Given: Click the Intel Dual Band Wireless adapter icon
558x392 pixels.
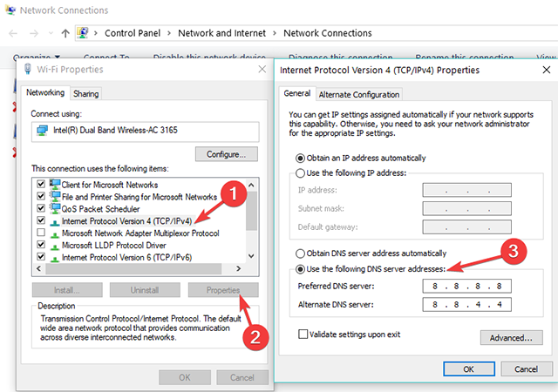Looking at the screenshot, I should pyautogui.click(x=43, y=131).
